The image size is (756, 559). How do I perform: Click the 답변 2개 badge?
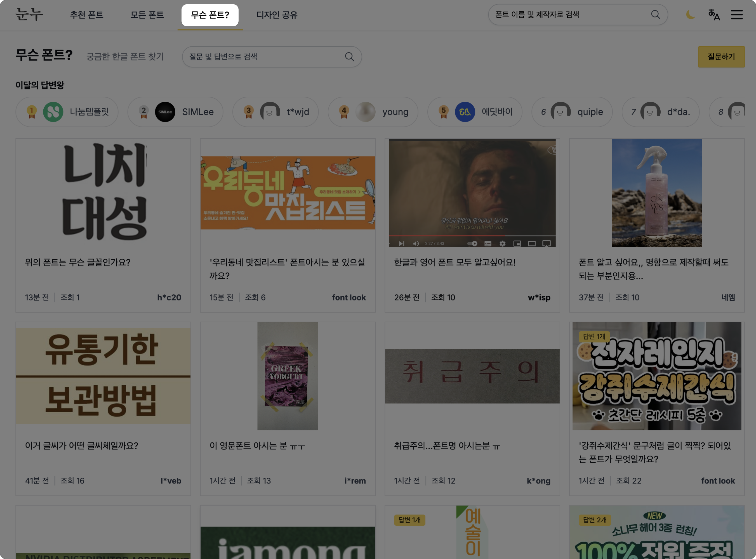(595, 520)
